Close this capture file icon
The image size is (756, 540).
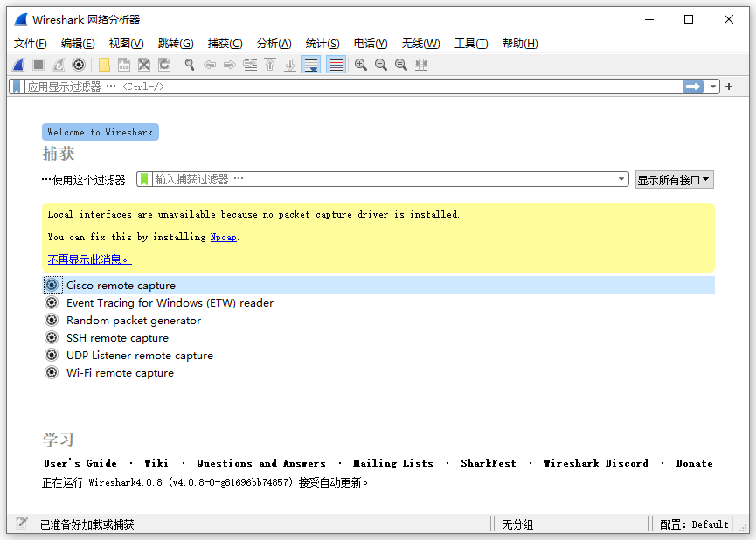(x=144, y=65)
